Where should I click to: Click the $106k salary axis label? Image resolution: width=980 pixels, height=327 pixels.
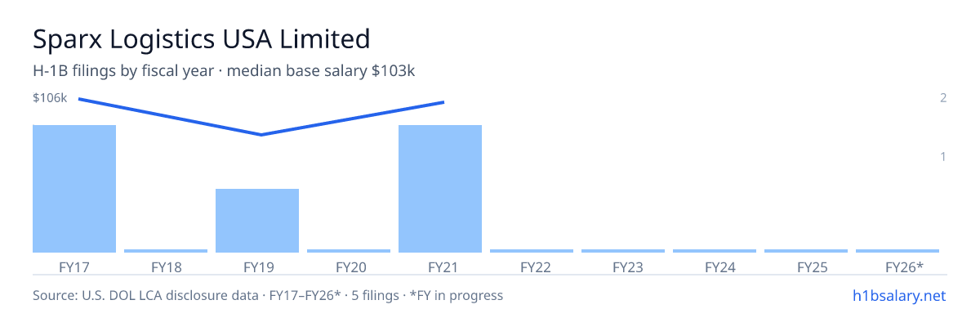[x=50, y=98]
